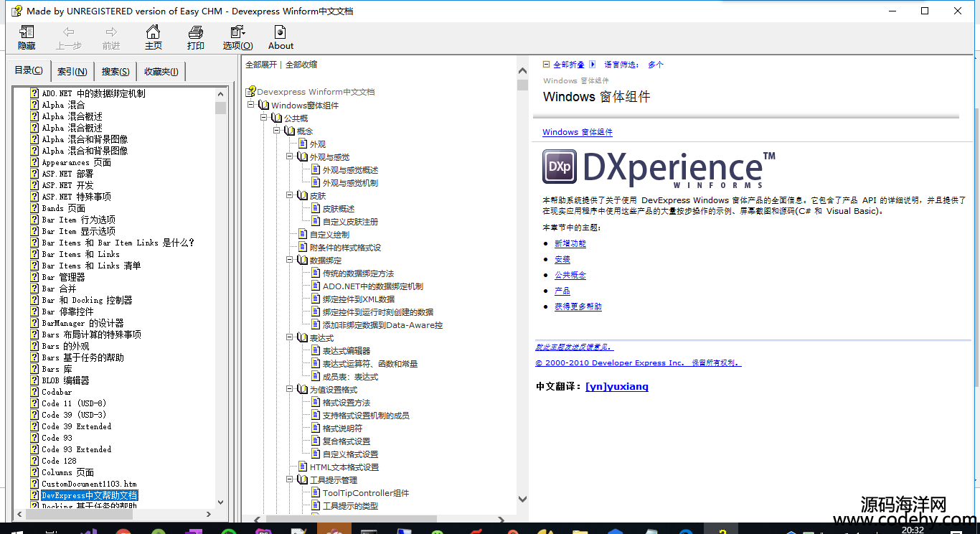
Task: Click the contents list vertical scrollbar thumb
Action: (x=221, y=108)
